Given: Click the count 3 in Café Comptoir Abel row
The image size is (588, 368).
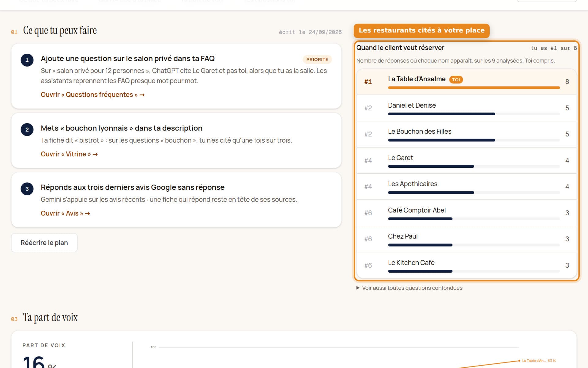Looking at the screenshot, I should [x=567, y=213].
